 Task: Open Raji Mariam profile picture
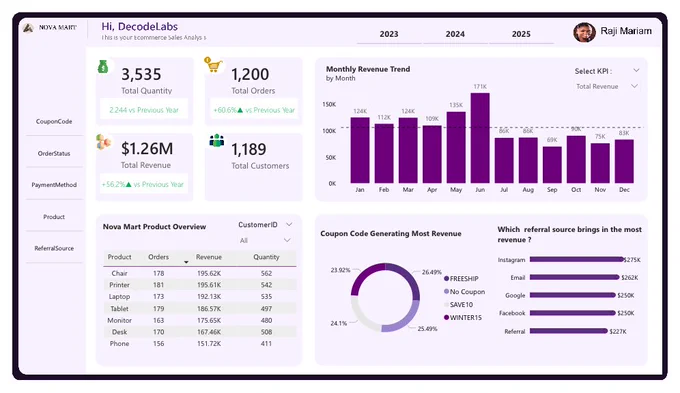(584, 32)
